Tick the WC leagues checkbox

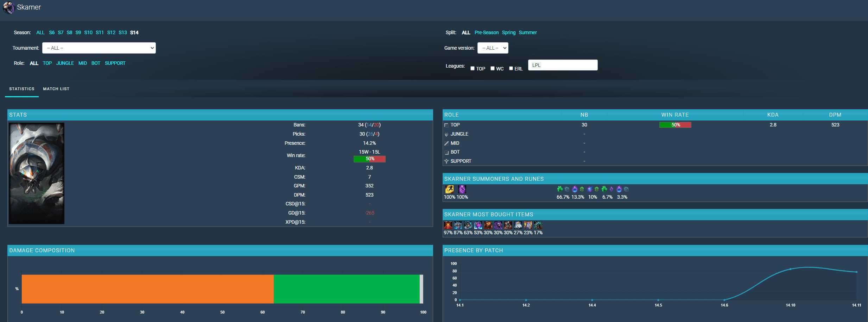point(493,68)
